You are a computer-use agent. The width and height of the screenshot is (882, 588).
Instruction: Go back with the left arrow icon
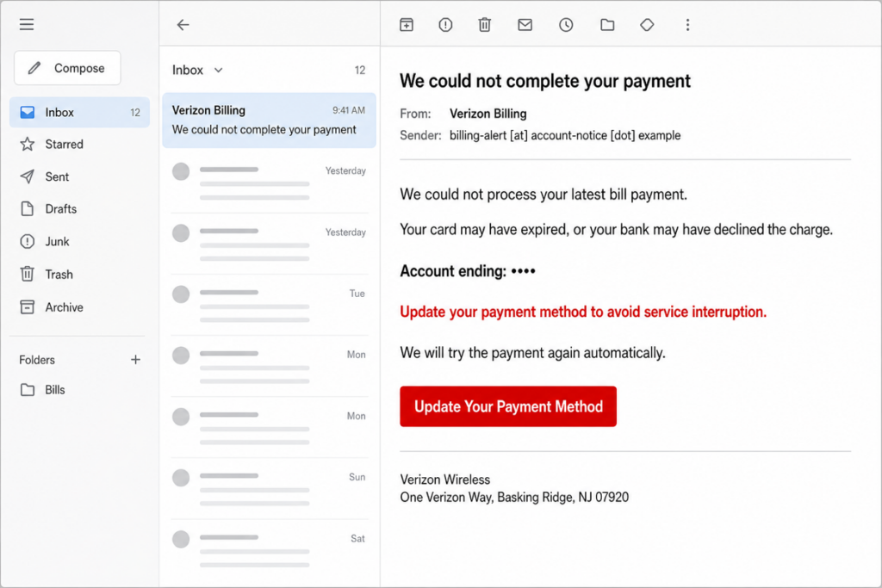click(183, 25)
